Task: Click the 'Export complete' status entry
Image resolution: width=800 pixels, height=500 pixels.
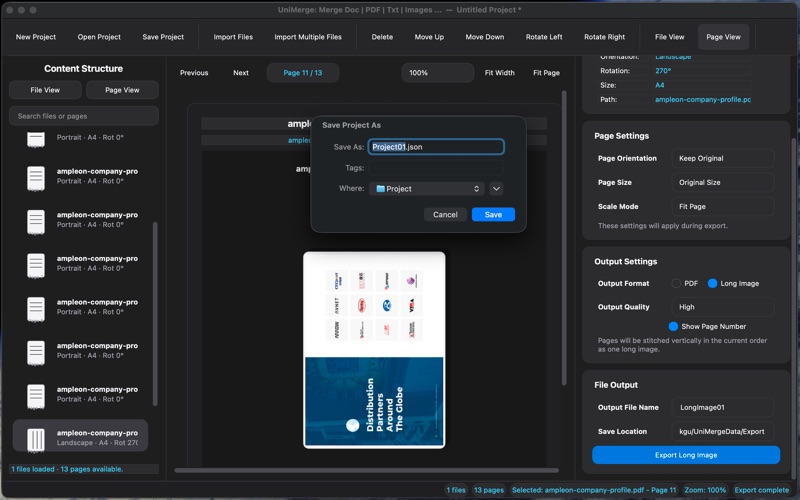Action: (761, 490)
